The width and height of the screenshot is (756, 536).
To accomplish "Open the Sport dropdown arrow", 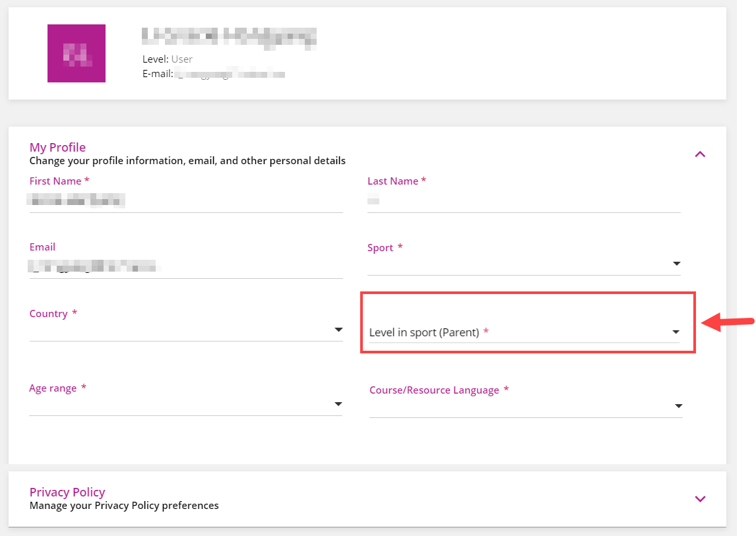I will click(676, 264).
